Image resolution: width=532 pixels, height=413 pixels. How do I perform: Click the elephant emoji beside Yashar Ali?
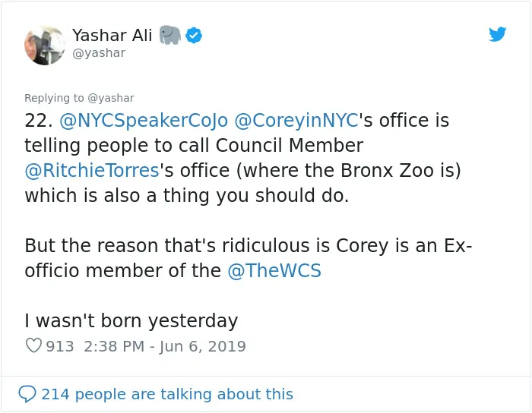[x=170, y=35]
